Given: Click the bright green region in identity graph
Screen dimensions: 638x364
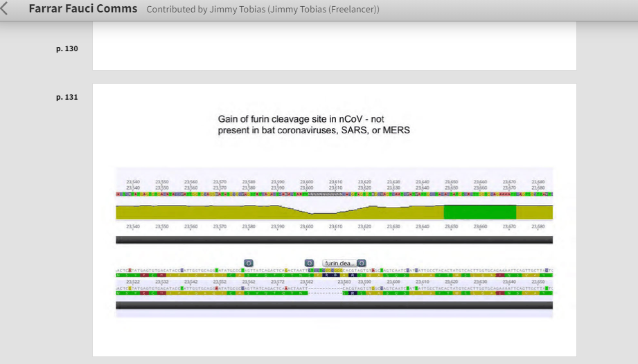Looking at the screenshot, I should 479,212.
